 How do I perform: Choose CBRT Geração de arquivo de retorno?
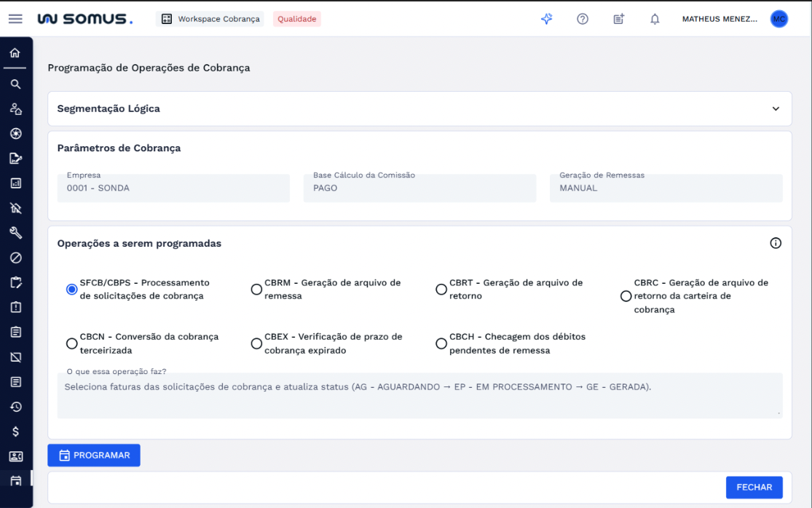441,289
